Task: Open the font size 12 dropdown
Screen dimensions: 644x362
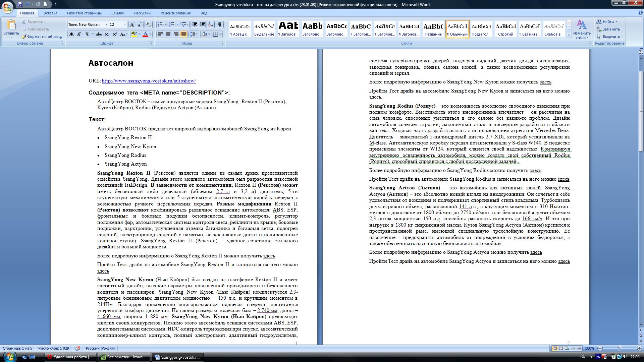Action: [125, 24]
